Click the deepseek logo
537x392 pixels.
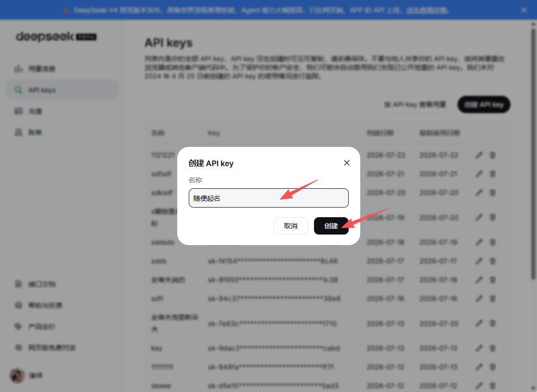[56, 36]
